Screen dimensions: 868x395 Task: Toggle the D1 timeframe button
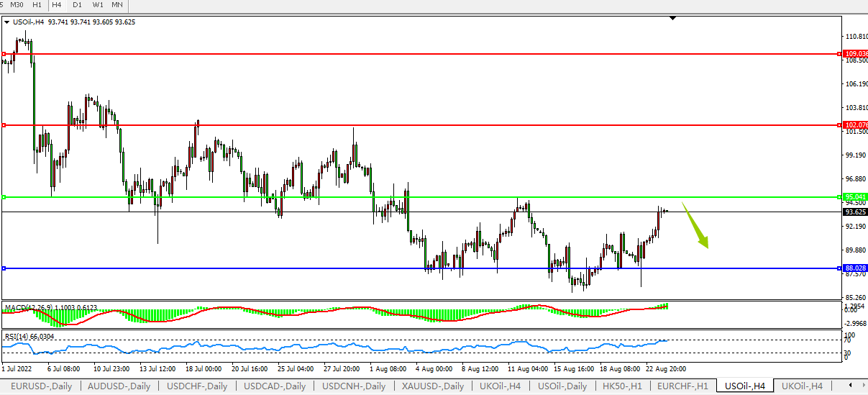click(x=78, y=5)
